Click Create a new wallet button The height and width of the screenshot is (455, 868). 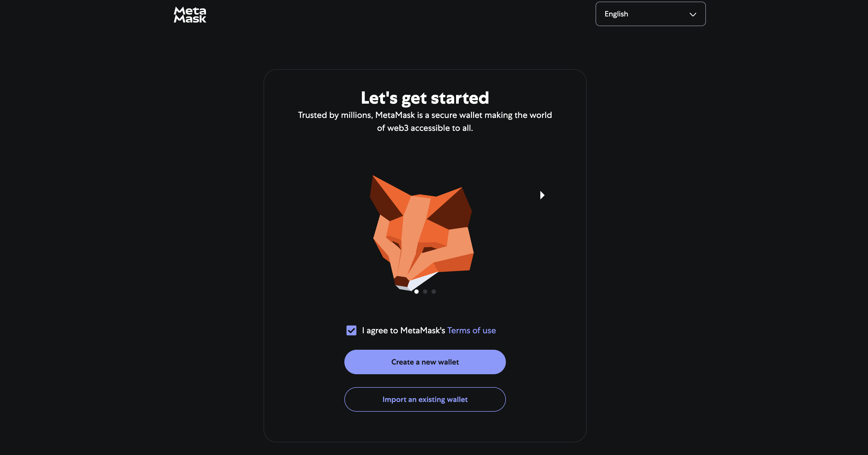pos(425,362)
